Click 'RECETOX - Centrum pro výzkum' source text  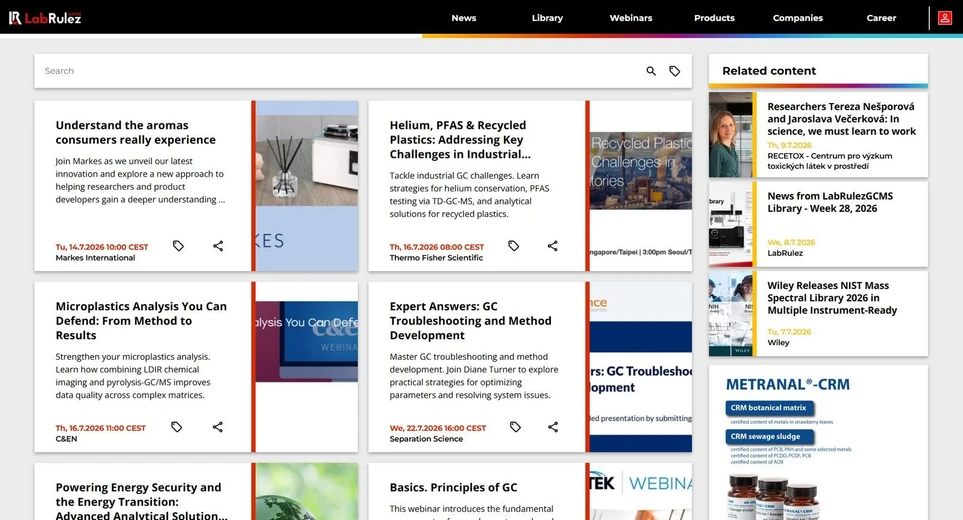click(830, 161)
